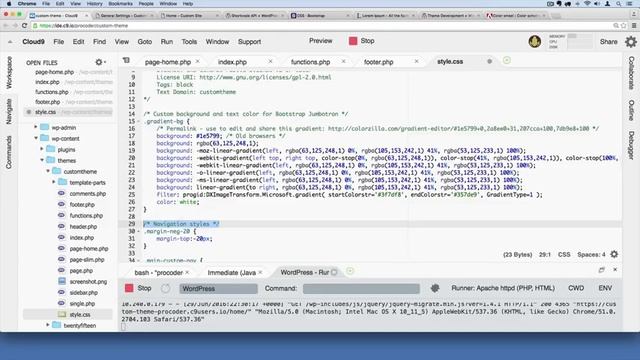
Task: Open Collaborate right panel
Action: [631, 73]
